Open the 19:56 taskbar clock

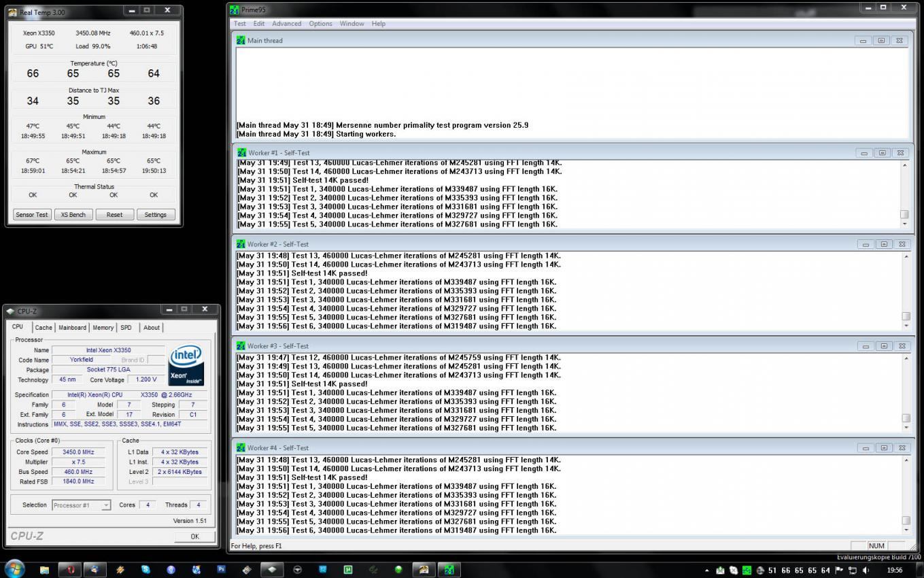coord(894,571)
